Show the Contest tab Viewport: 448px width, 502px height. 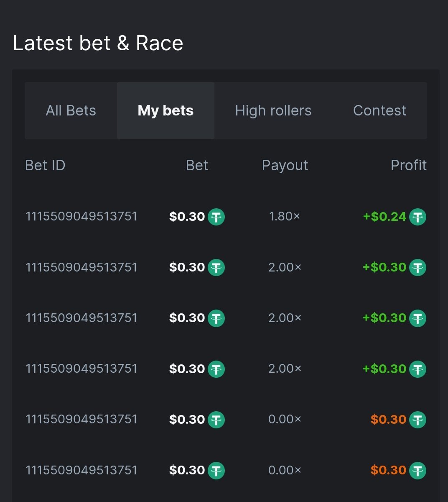(379, 110)
